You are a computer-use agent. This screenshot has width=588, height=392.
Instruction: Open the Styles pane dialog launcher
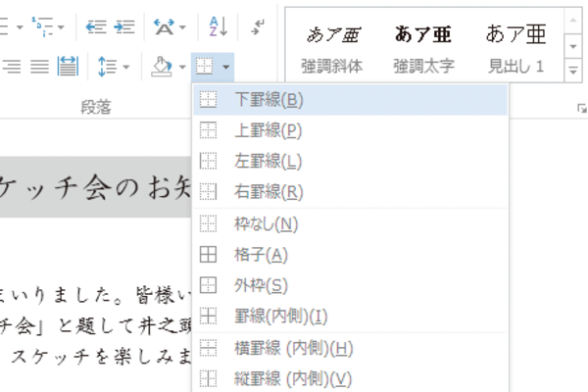[x=582, y=109]
